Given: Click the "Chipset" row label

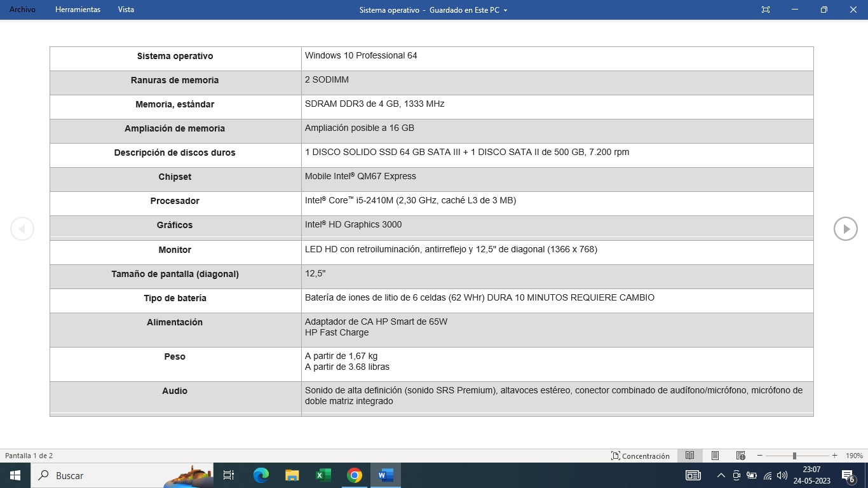Looking at the screenshot, I should [175, 177].
